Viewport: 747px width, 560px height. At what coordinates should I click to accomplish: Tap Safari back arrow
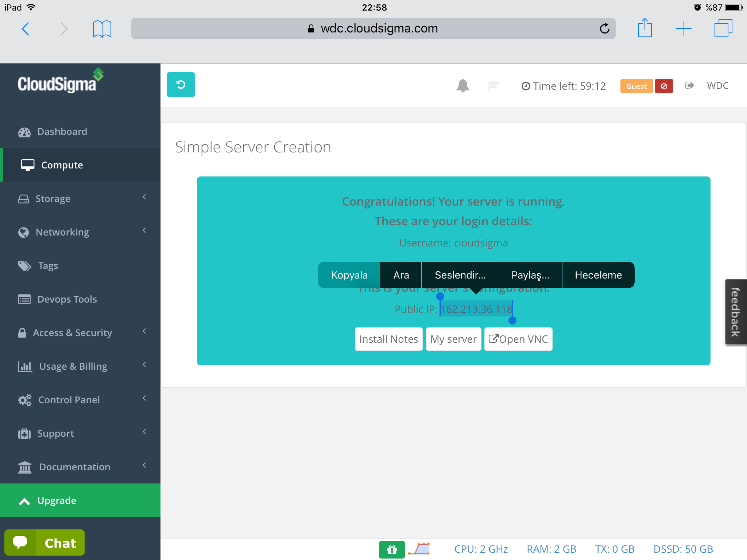26,28
